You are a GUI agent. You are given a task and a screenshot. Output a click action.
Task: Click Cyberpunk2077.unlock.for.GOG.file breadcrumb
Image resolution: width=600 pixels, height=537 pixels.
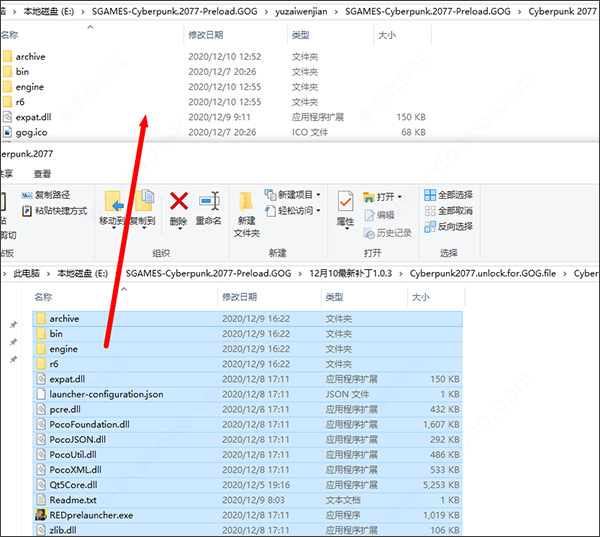coord(483,273)
